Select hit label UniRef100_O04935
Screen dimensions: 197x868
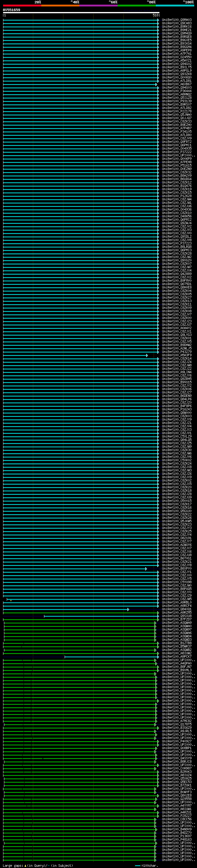177,149
